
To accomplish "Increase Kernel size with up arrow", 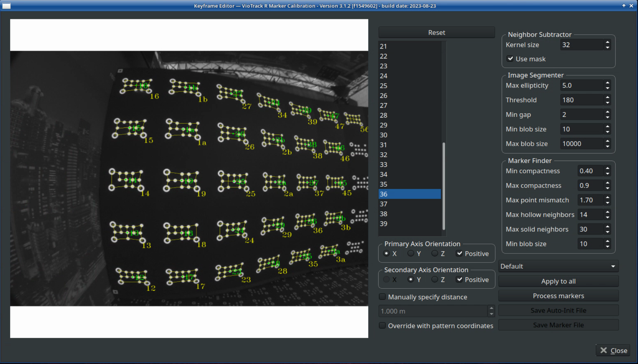I will 607,42.
